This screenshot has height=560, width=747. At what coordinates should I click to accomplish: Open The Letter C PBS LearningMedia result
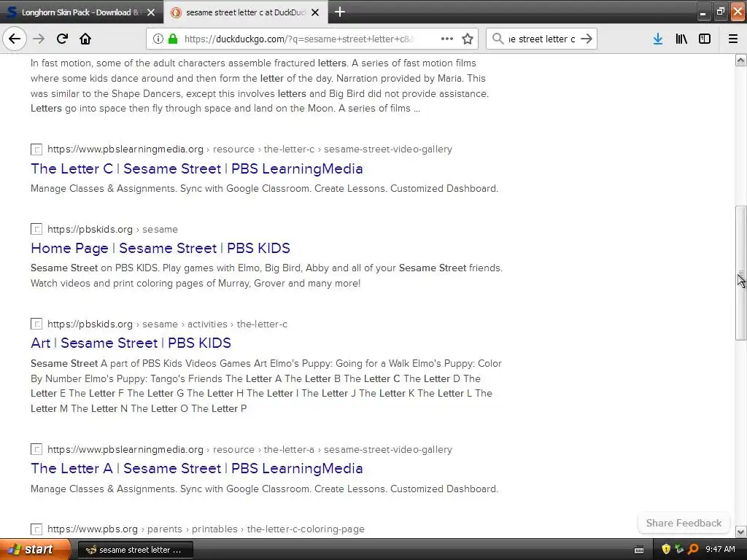(197, 168)
